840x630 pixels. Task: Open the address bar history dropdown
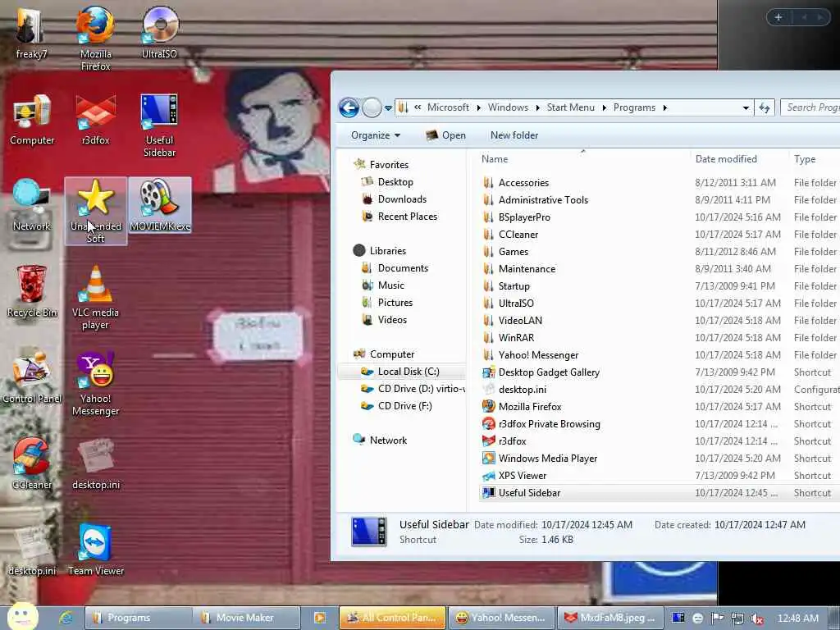[x=746, y=107]
